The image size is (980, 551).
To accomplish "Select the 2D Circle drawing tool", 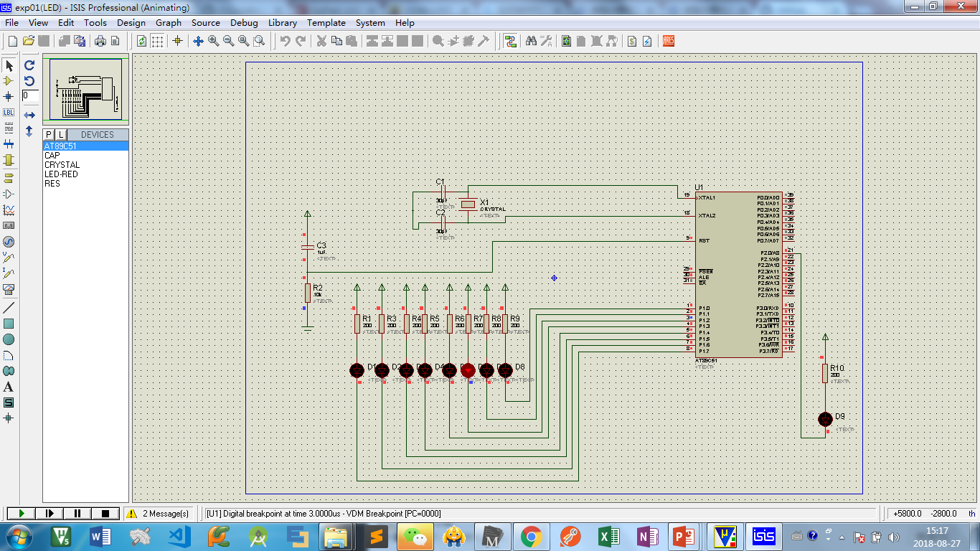I will (9, 339).
